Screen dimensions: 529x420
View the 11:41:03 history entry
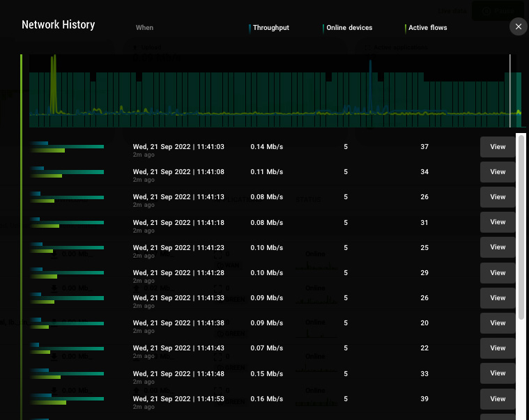point(498,147)
